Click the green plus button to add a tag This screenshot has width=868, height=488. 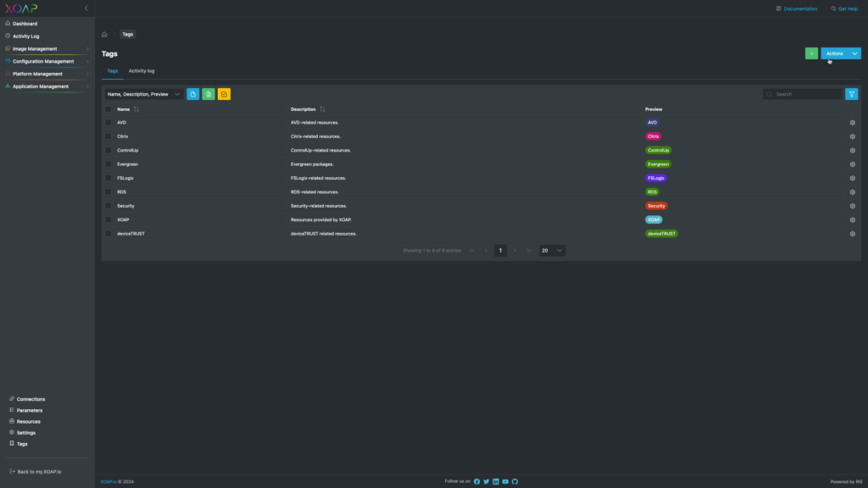[x=811, y=53]
